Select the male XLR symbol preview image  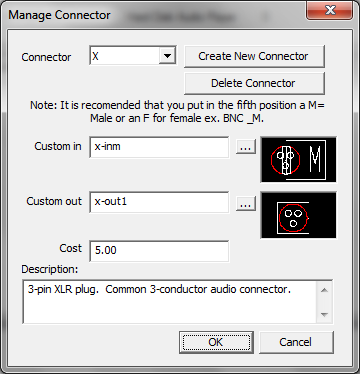pyautogui.click(x=298, y=159)
